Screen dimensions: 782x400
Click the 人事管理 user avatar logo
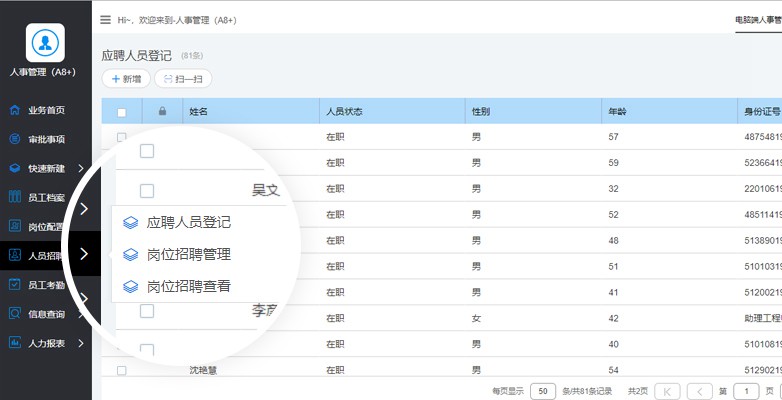coord(45,43)
